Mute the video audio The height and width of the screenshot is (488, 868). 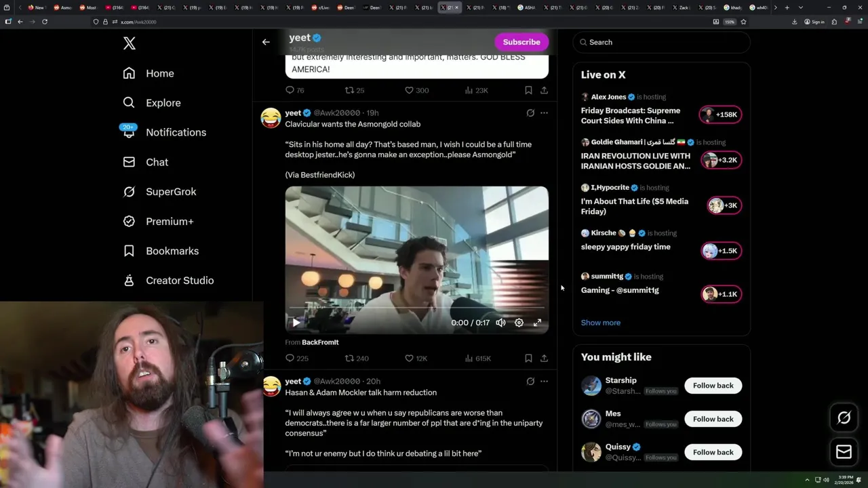[x=500, y=323]
